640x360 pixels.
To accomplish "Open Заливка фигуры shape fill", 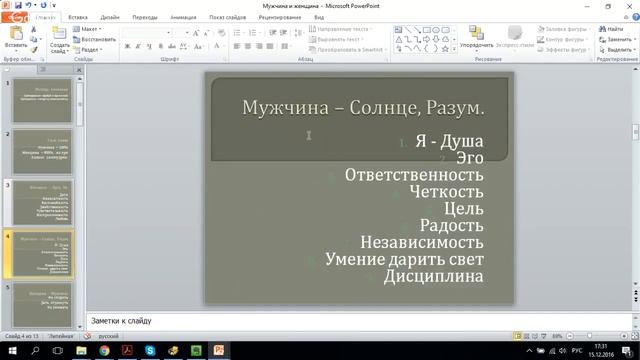I will tap(563, 29).
